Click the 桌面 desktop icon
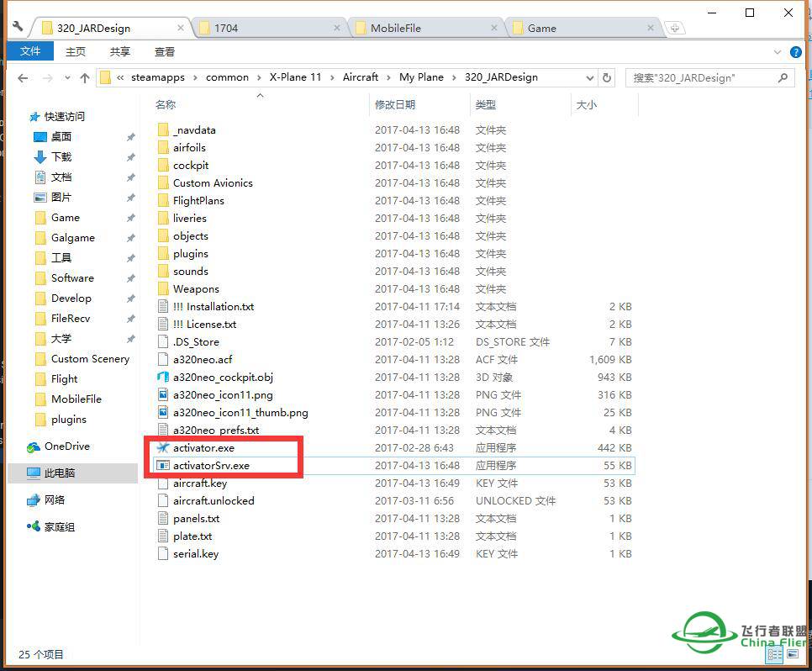This screenshot has height=671, width=812. click(x=40, y=137)
